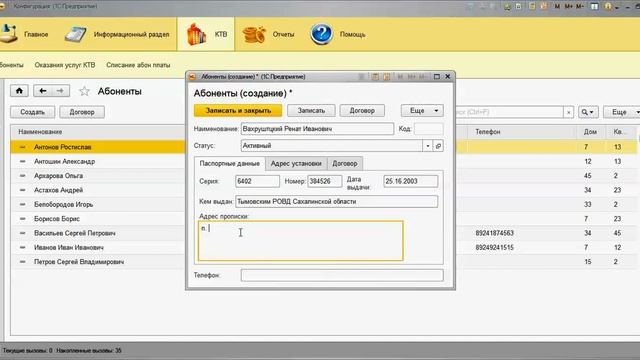The image size is (640, 360).
Task: Open the Информационный раздел section
Action: [x=117, y=34]
